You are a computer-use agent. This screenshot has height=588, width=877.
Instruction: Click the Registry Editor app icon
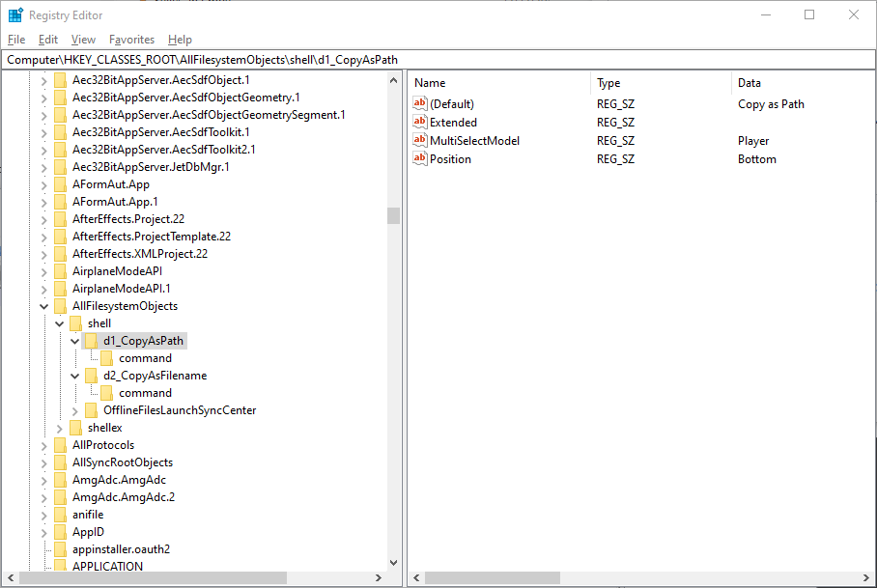pyautogui.click(x=15, y=15)
